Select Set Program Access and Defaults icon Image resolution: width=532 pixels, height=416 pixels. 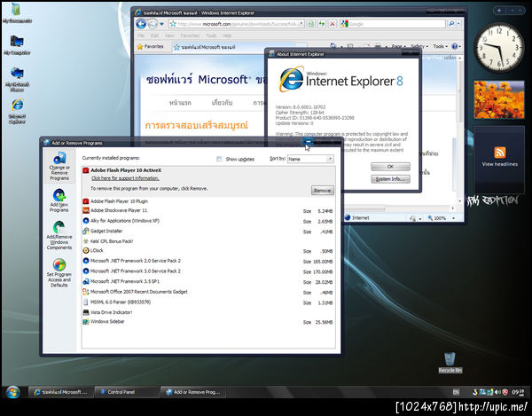pos(59,273)
